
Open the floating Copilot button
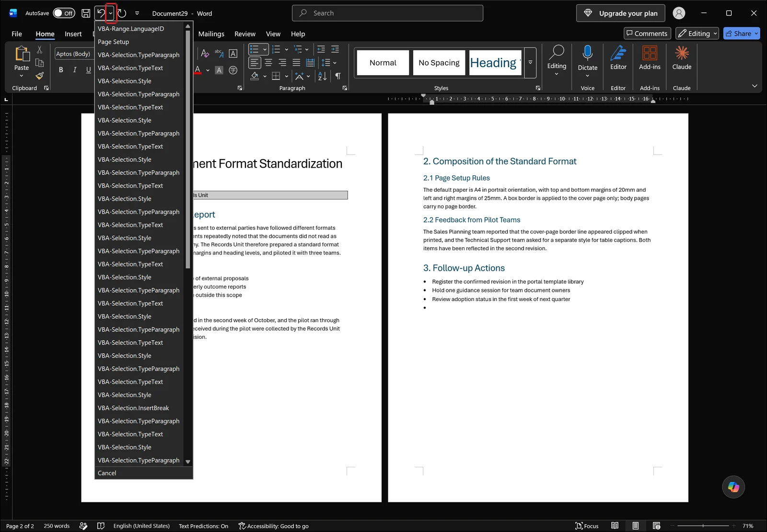pos(733,487)
